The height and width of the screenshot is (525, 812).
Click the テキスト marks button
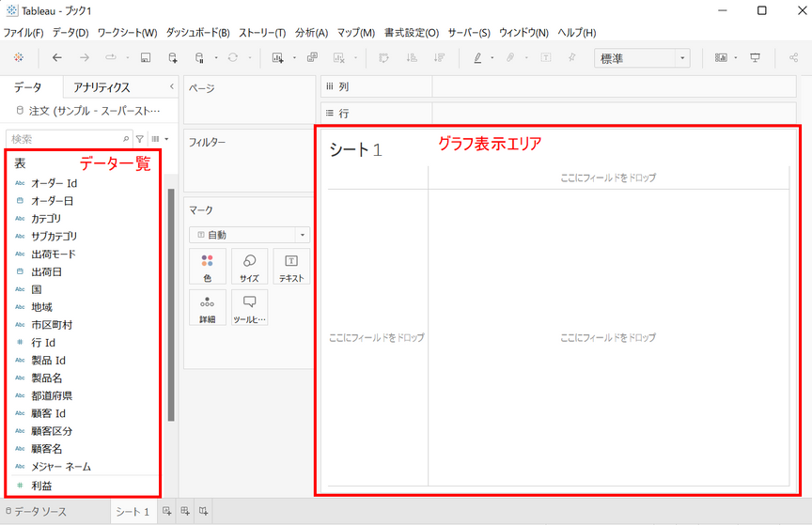pyautogui.click(x=291, y=267)
